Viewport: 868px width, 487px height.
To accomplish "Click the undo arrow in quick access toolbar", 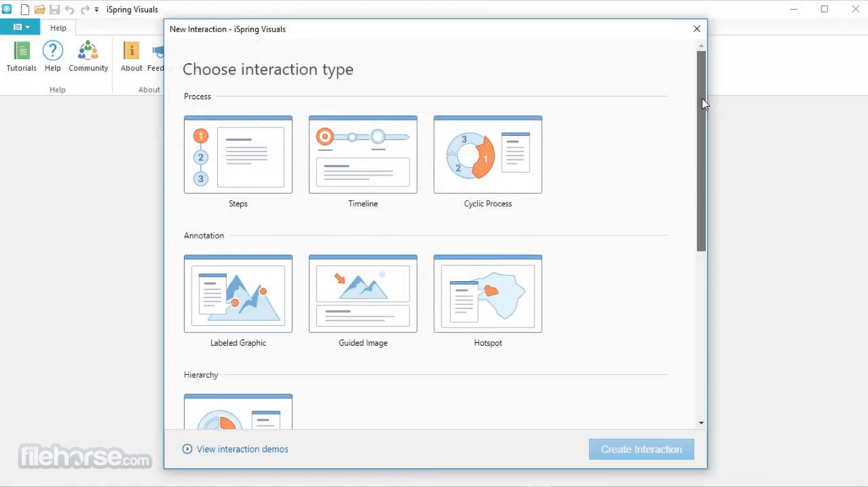I will (x=69, y=10).
